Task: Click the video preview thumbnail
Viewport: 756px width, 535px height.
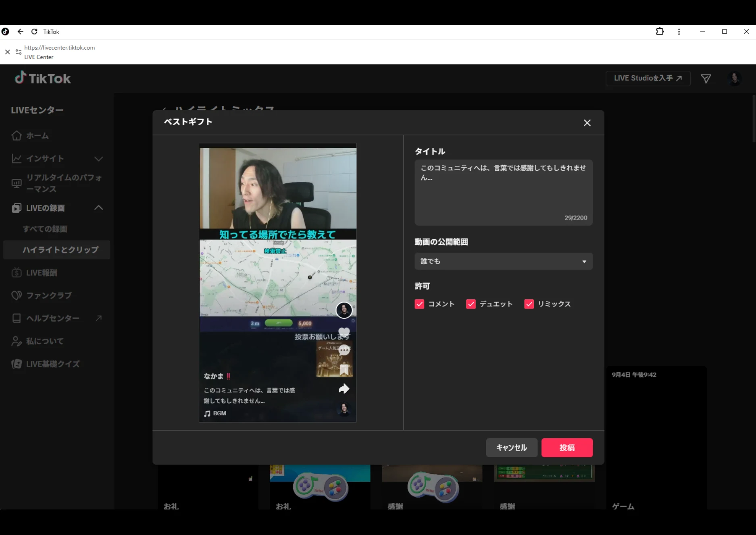Action: 278,282
